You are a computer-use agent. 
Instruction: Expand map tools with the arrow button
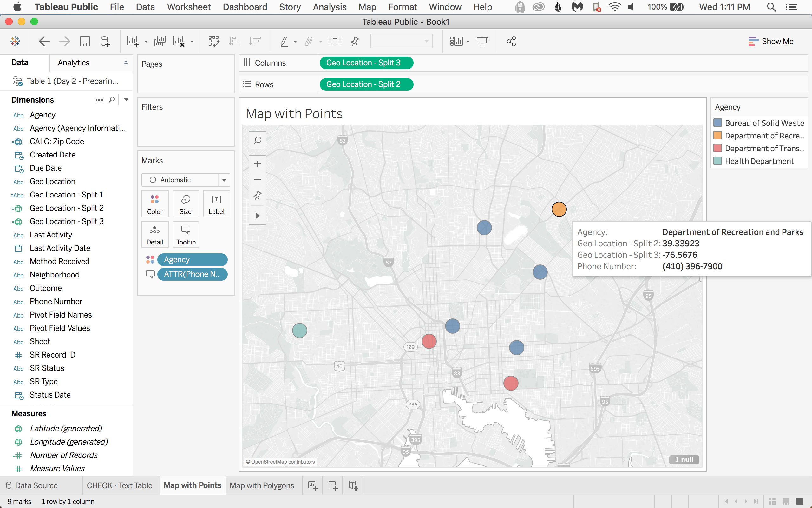(257, 215)
